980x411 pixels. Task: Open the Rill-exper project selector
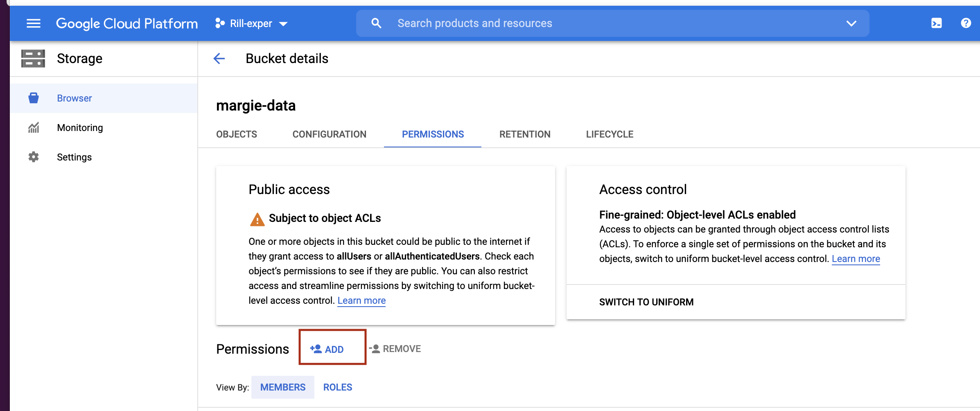click(x=251, y=23)
